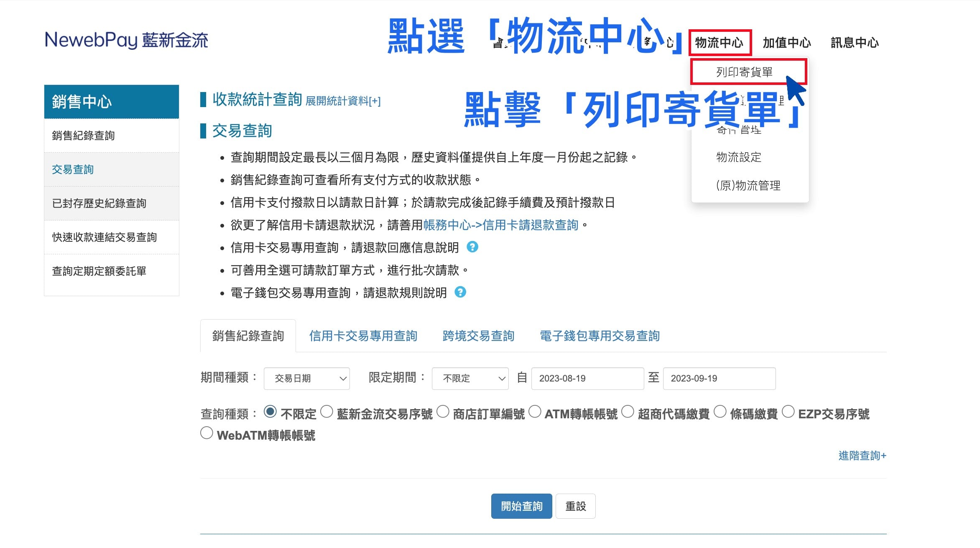Open 快速收款連結交易查詢 in sidebar
Viewport: 980px width, 548px height.
coord(112,238)
